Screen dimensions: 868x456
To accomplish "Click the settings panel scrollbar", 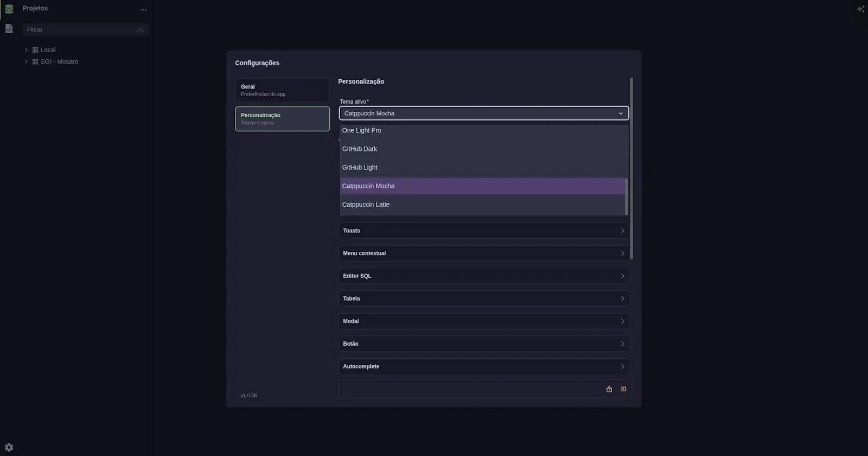I will [631, 168].
